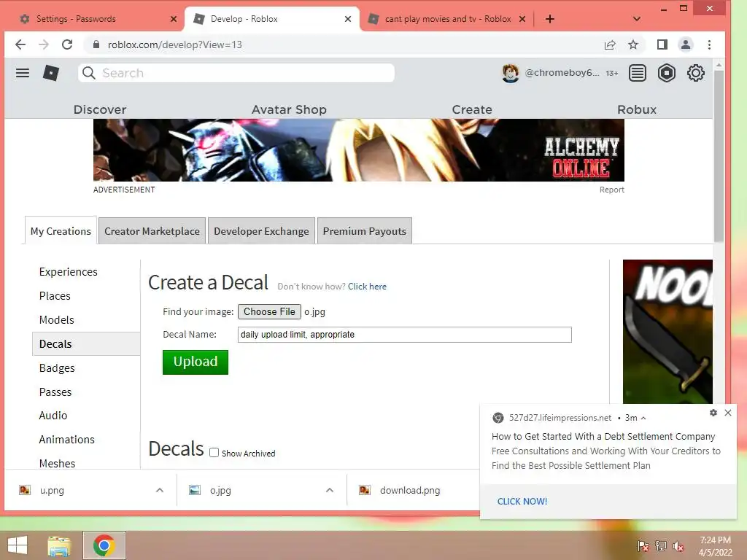Open the Windows Start button
Viewport: 747px width, 560px height.
click(18, 545)
